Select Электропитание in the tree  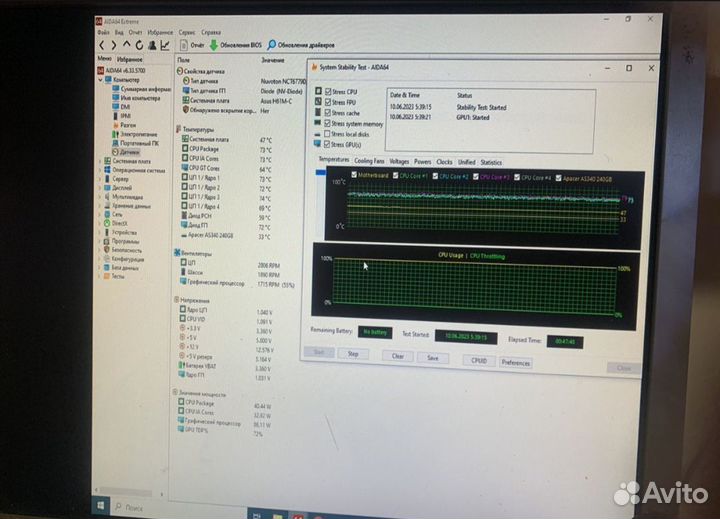click(x=135, y=134)
